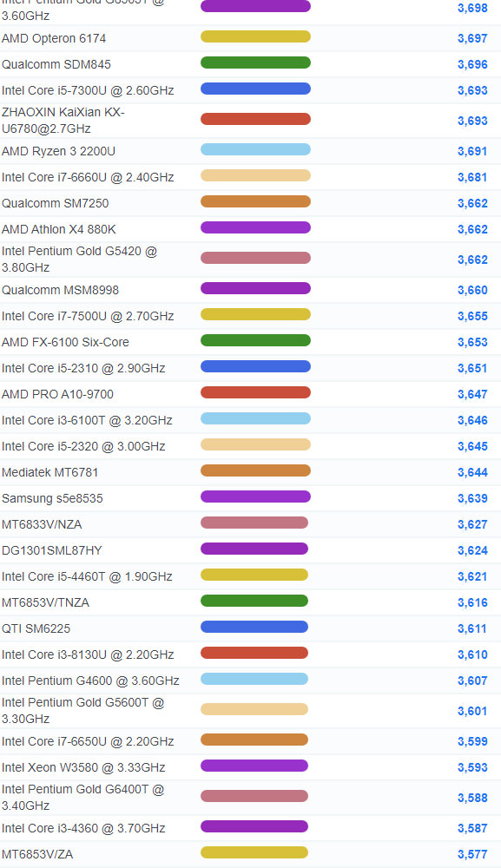
Task: Open Intel Xeon W3580 @ 3.33GHz
Action: pos(83,767)
